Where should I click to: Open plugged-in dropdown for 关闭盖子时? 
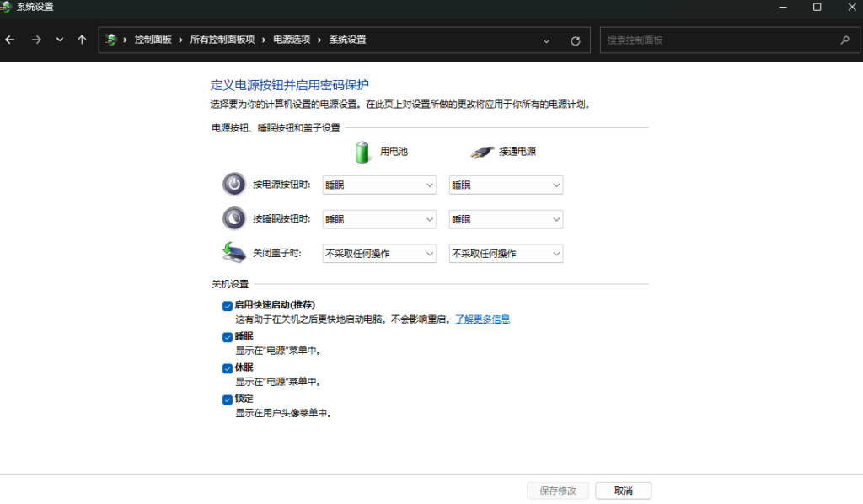(506, 254)
